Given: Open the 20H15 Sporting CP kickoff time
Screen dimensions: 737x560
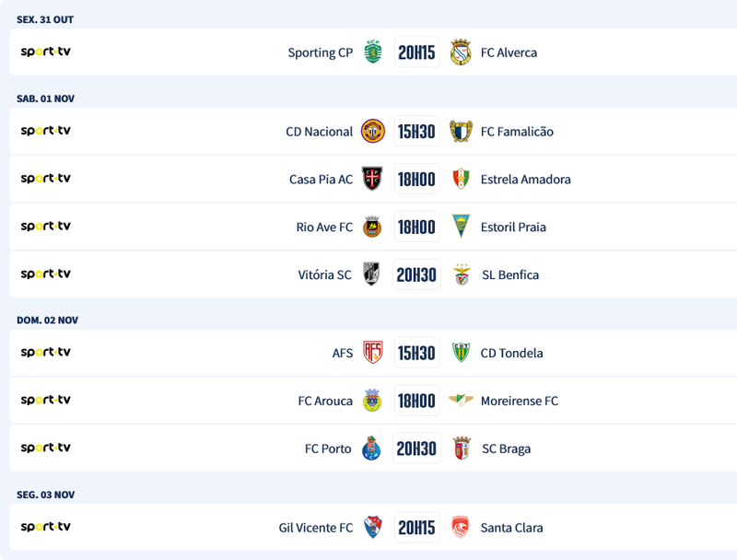Looking at the screenshot, I should (416, 52).
